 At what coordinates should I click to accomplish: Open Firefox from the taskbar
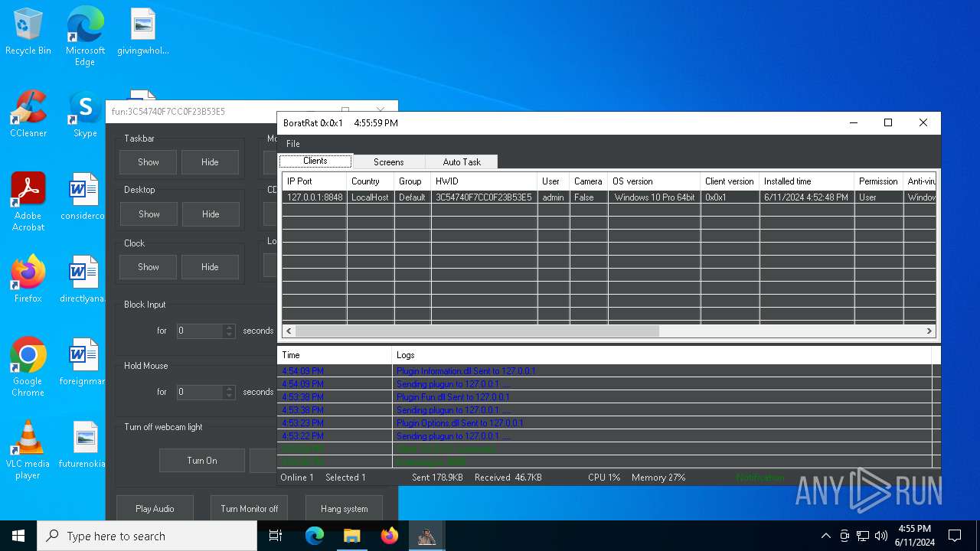(x=389, y=536)
